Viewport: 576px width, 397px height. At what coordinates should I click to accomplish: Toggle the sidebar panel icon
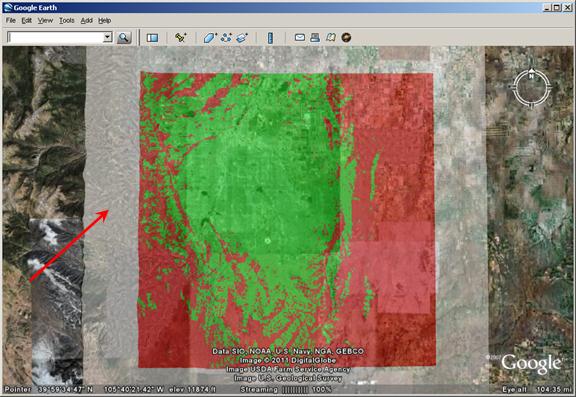coord(152,37)
